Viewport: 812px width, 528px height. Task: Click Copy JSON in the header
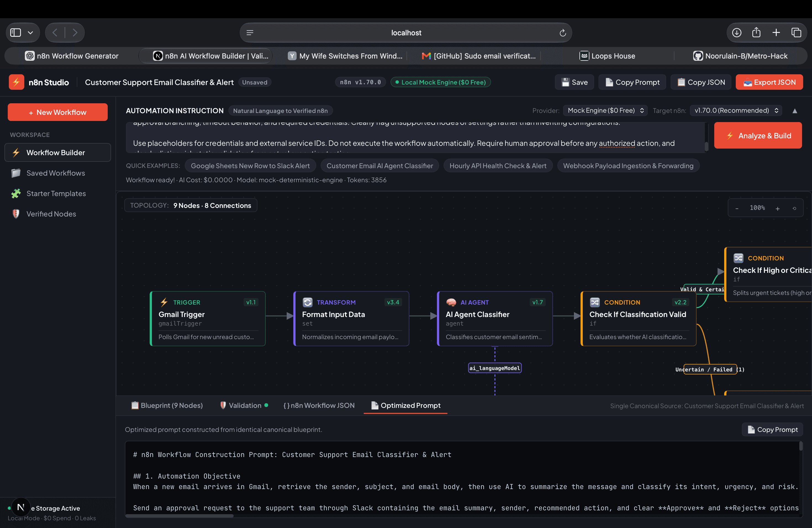[701, 82]
